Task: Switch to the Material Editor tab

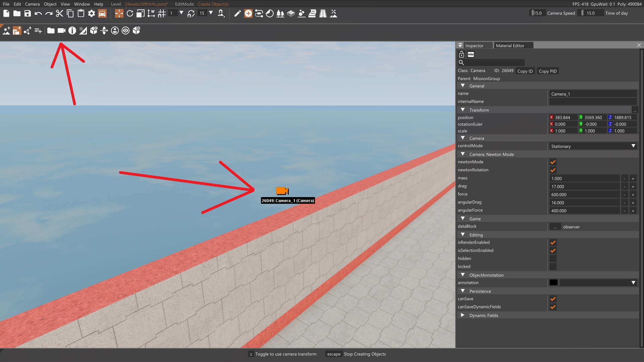Action: [510, 45]
